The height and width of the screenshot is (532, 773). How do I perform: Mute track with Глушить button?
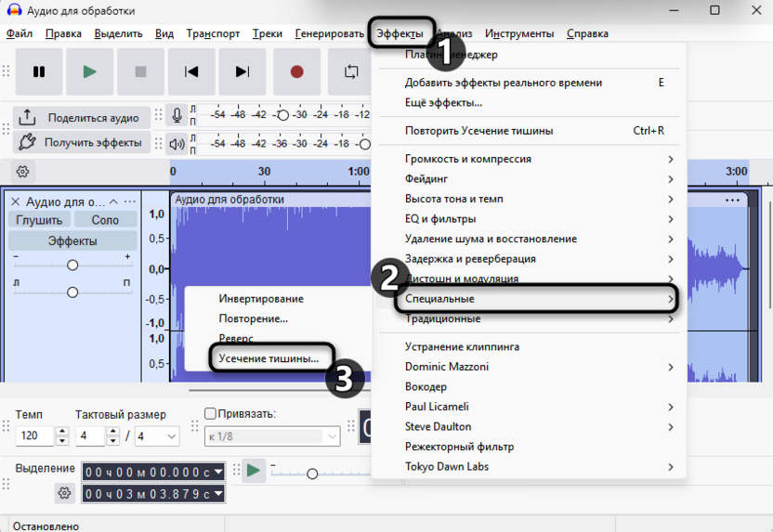[39, 220]
